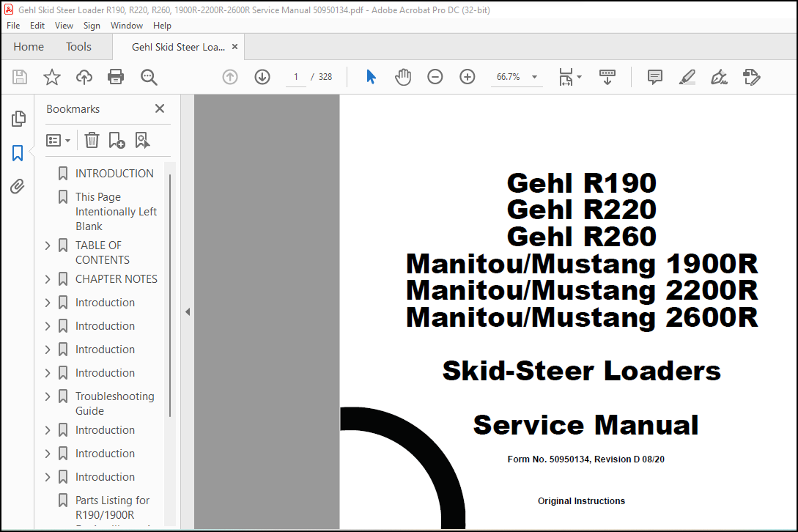Click the Fit page scrolling icon
The width and height of the screenshot is (798, 532).
coord(566,77)
